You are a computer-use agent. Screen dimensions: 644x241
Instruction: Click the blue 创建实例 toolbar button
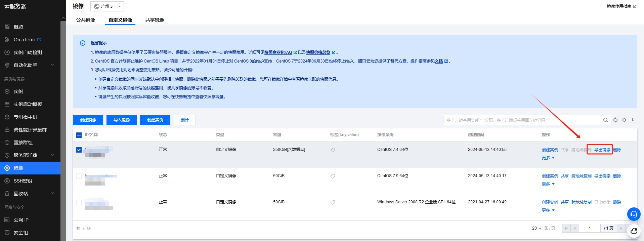[x=155, y=120]
